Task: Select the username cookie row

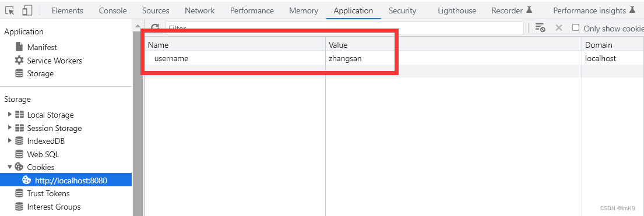Action: point(395,58)
